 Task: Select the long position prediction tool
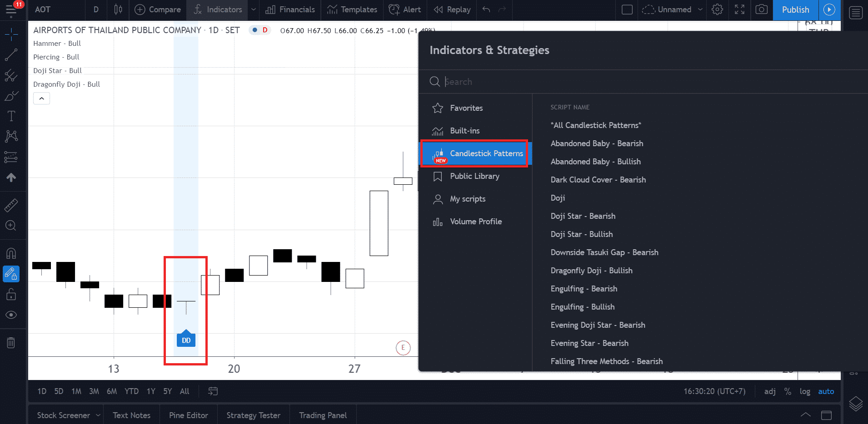point(11,157)
